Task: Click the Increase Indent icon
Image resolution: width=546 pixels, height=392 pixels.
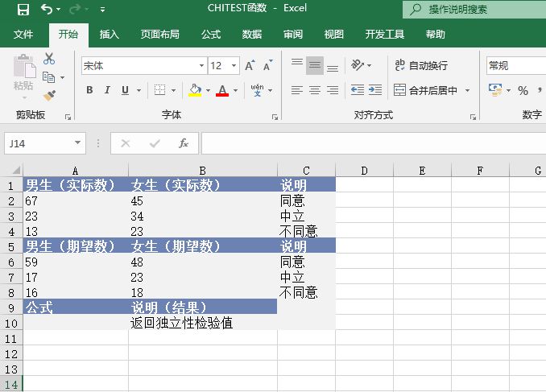Action: (375, 90)
